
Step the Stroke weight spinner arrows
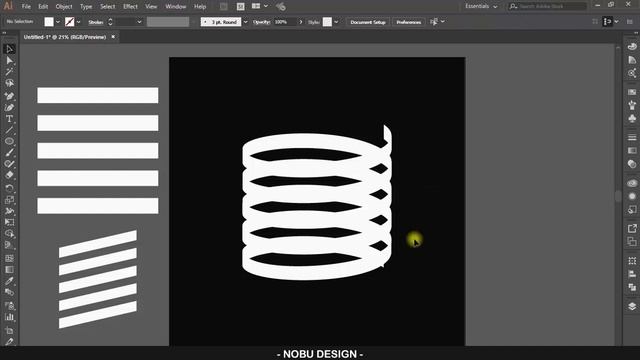tap(110, 22)
